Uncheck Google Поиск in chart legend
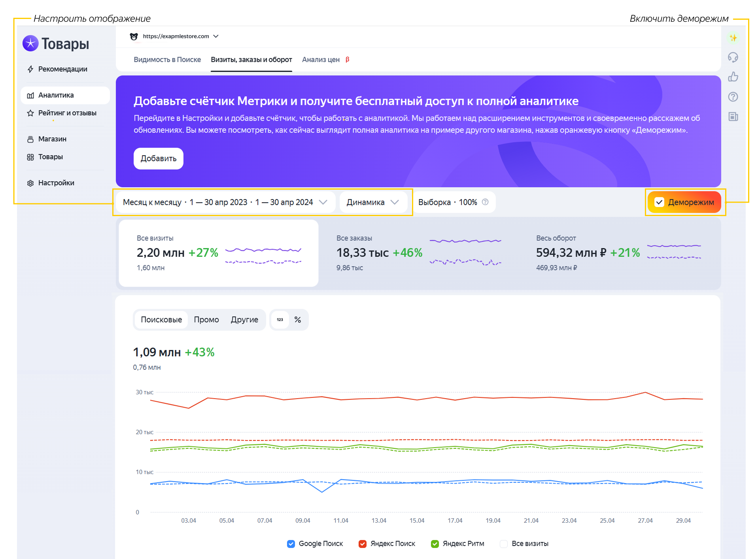 pos(291,544)
